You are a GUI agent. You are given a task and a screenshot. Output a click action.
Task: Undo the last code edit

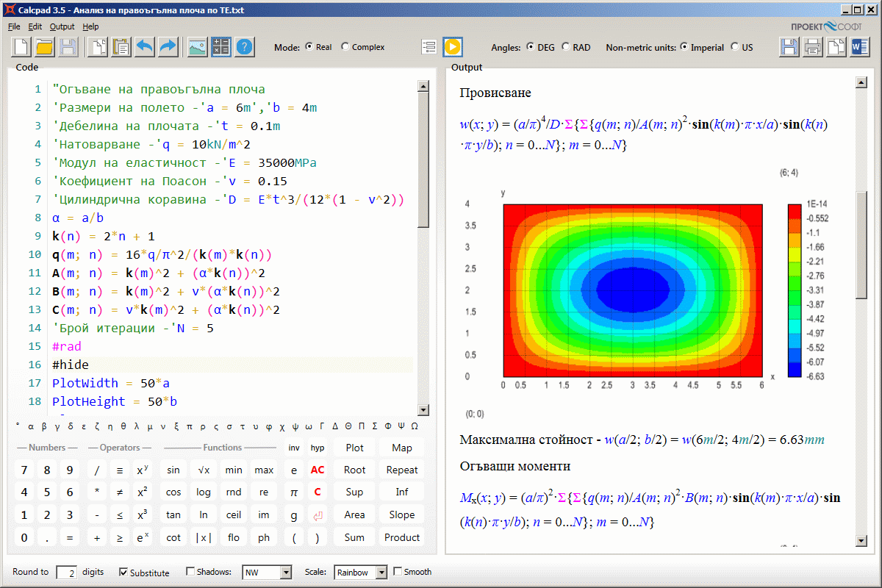(x=145, y=46)
